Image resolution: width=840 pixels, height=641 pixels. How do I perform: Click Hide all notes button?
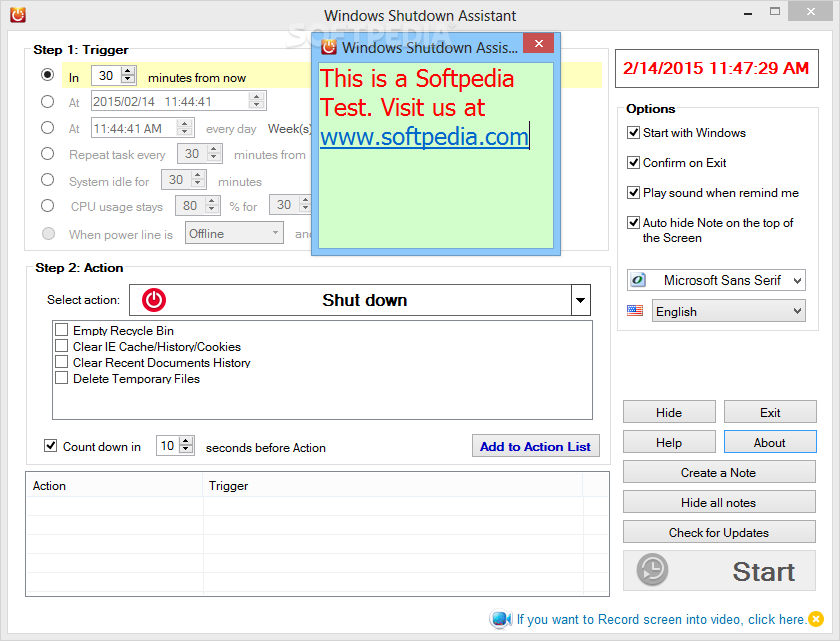pos(719,502)
